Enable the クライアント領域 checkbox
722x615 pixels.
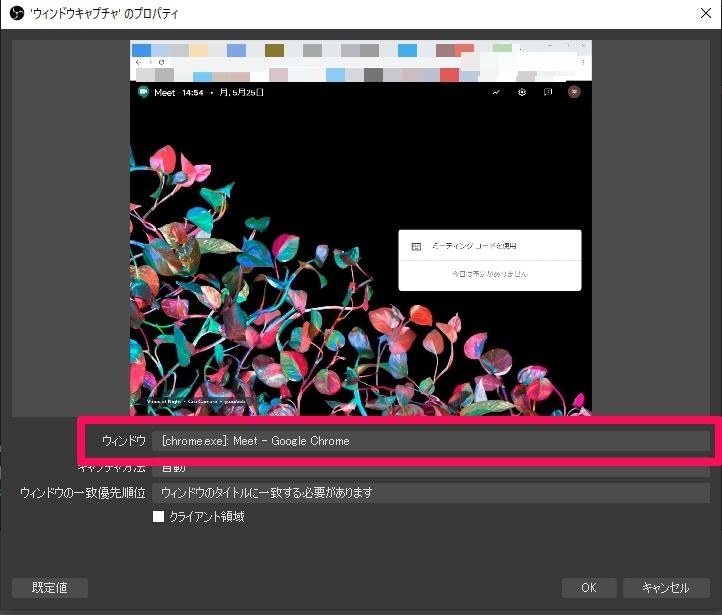pos(158,516)
